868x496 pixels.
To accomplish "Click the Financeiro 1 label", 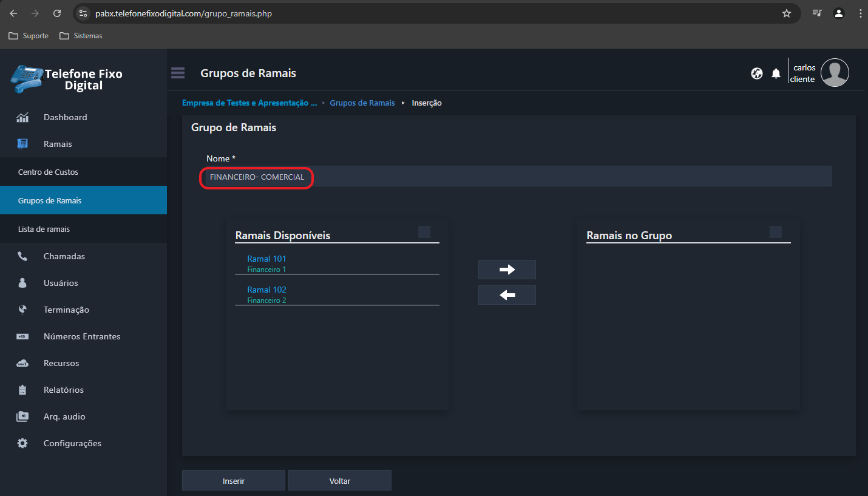I will coord(266,270).
